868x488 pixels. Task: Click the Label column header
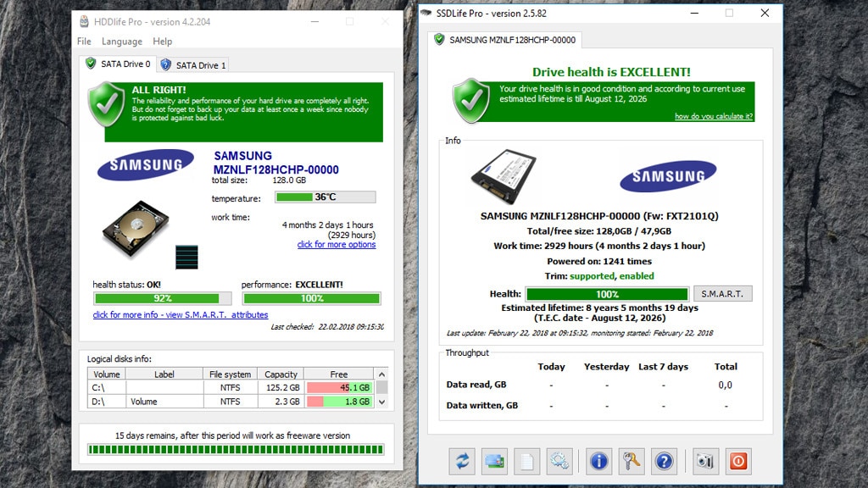164,374
